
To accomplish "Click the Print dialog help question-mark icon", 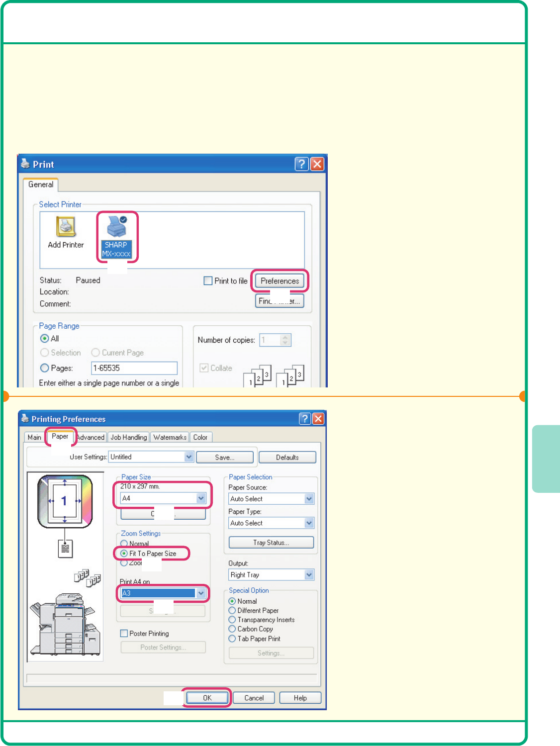I will point(301,164).
